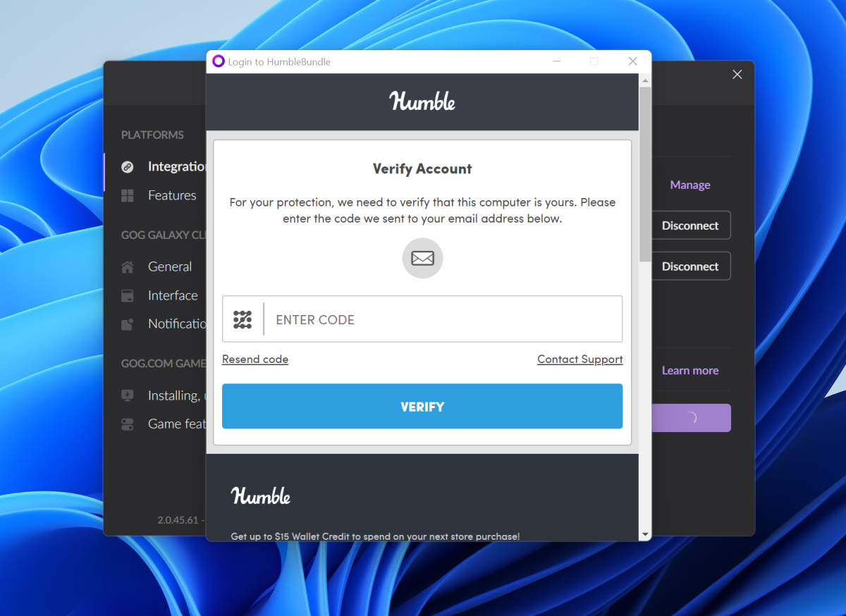The width and height of the screenshot is (846, 616).
Task: Click the Installing download icon in GOG settings
Action: pyautogui.click(x=128, y=395)
